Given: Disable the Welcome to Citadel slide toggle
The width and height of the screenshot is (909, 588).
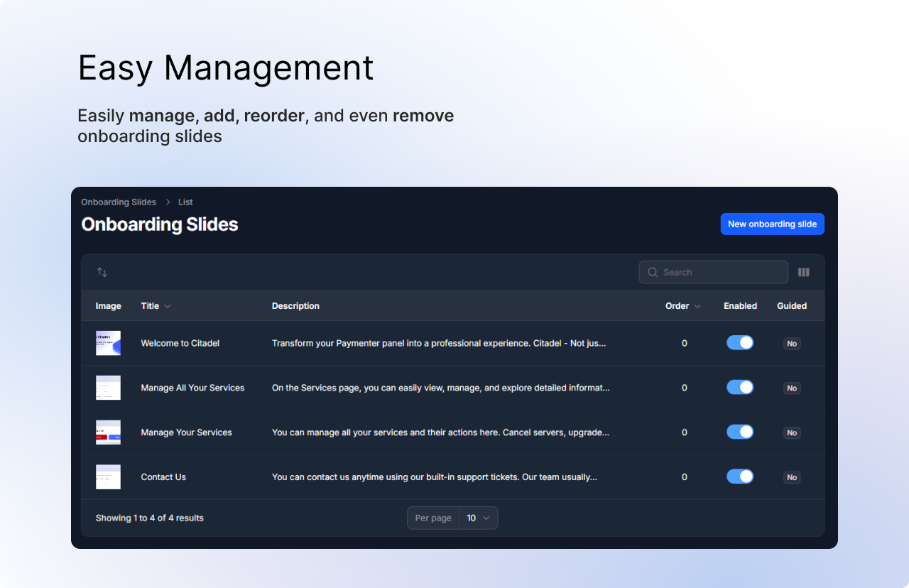Looking at the screenshot, I should click(x=740, y=343).
